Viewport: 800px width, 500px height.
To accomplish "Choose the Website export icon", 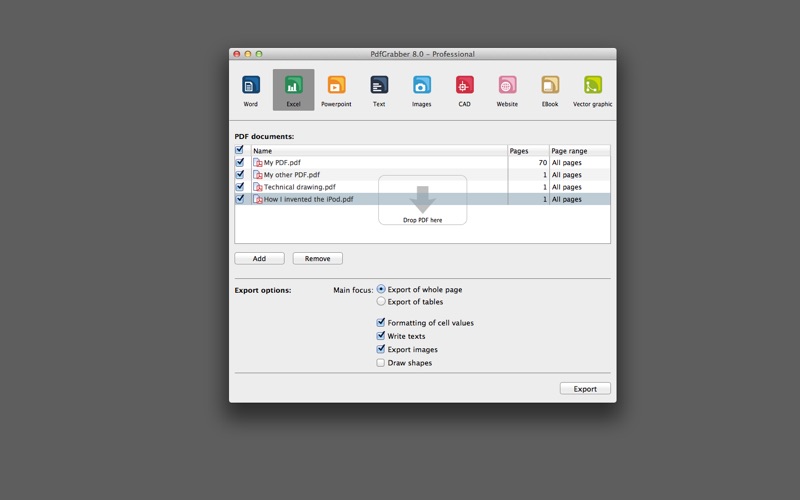I will coord(507,85).
